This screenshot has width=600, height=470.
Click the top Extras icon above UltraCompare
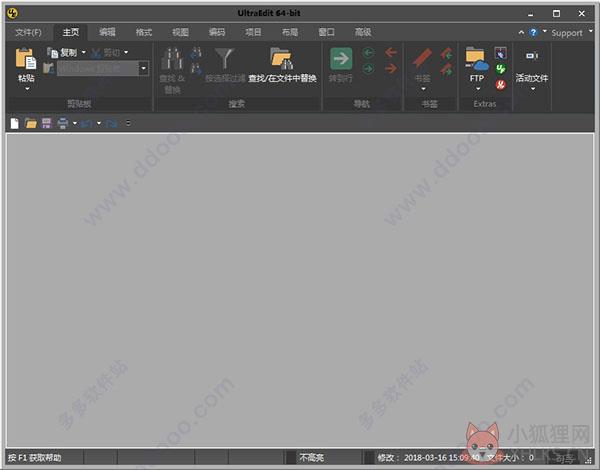pos(501,53)
